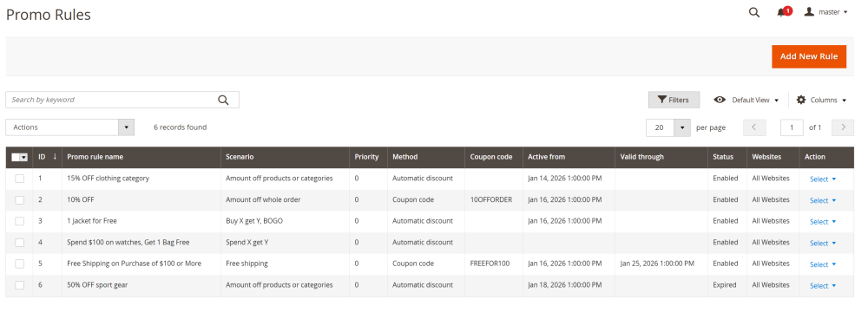Click the Promo Rules page title

pos(48,15)
